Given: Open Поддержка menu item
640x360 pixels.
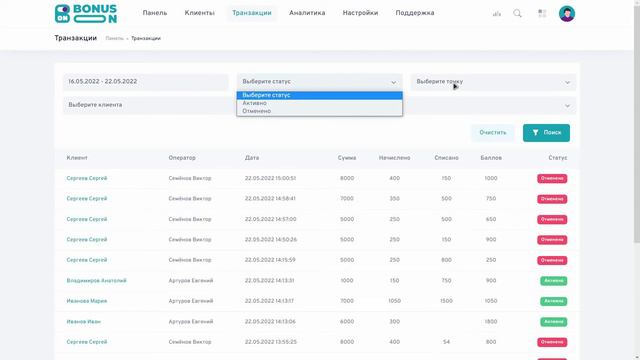Looking at the screenshot, I should pyautogui.click(x=415, y=13).
